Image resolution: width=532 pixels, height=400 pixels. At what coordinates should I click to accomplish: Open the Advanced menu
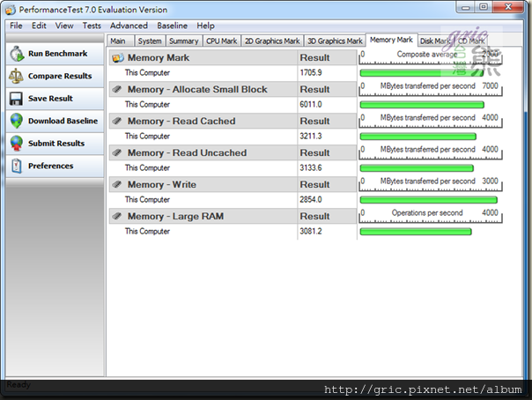coord(129,26)
